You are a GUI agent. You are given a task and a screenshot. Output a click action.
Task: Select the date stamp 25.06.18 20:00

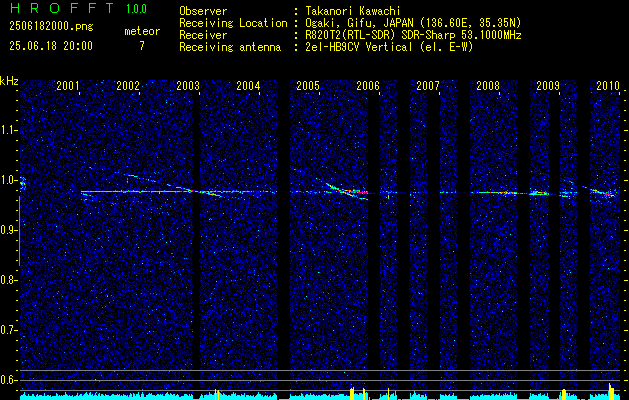pyautogui.click(x=51, y=46)
